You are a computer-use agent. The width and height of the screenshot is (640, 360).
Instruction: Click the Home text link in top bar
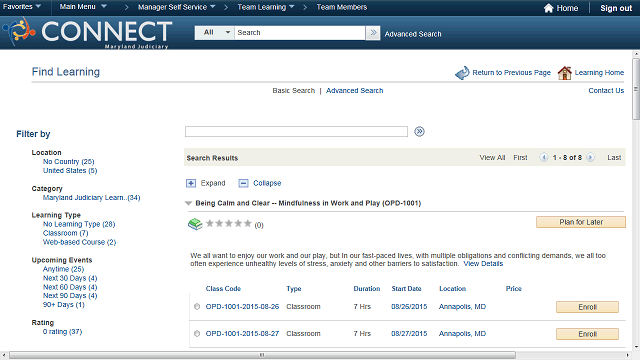click(x=567, y=8)
